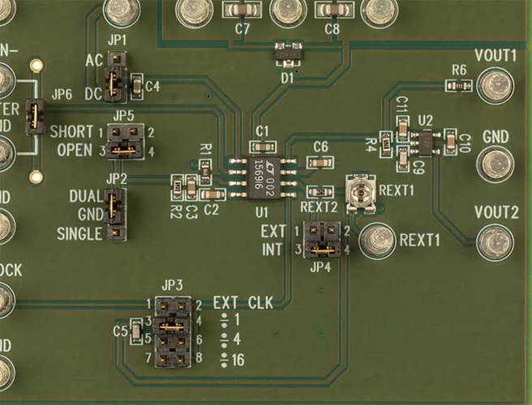Adjust the REXT1 trimmer potentiometer
This screenshot has width=532, height=405.
click(x=358, y=190)
